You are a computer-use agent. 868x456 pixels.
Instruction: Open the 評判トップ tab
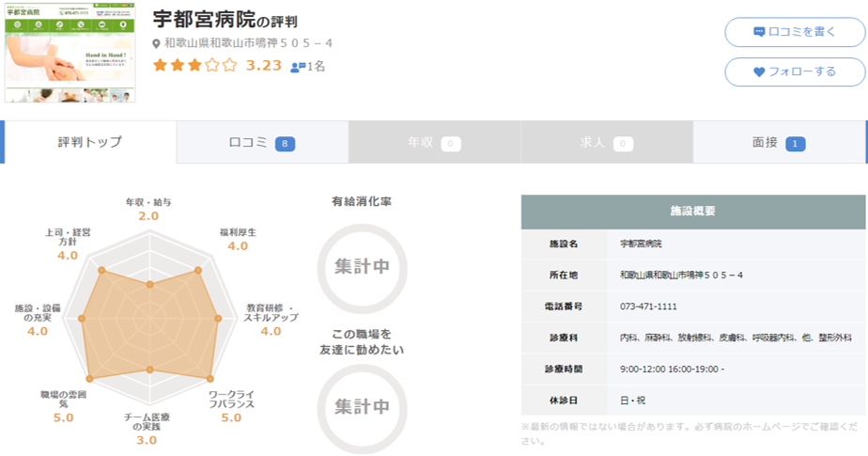[90, 142]
